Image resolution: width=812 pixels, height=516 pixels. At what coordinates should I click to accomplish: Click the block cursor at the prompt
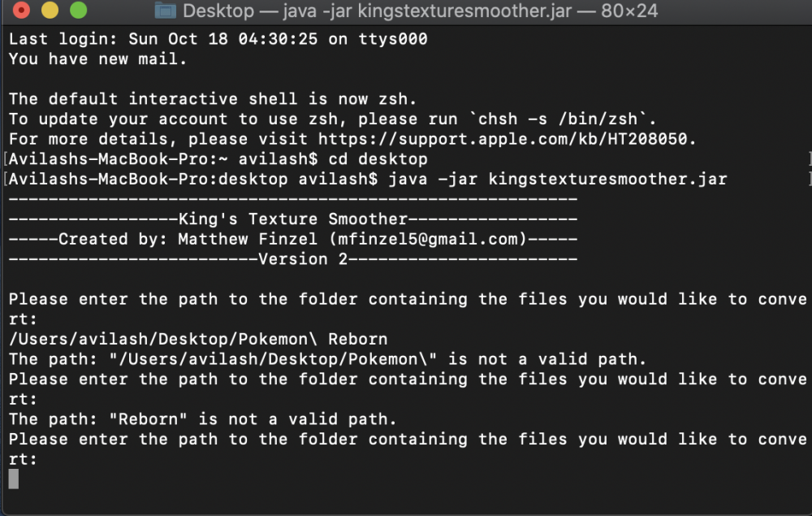pos(14,479)
